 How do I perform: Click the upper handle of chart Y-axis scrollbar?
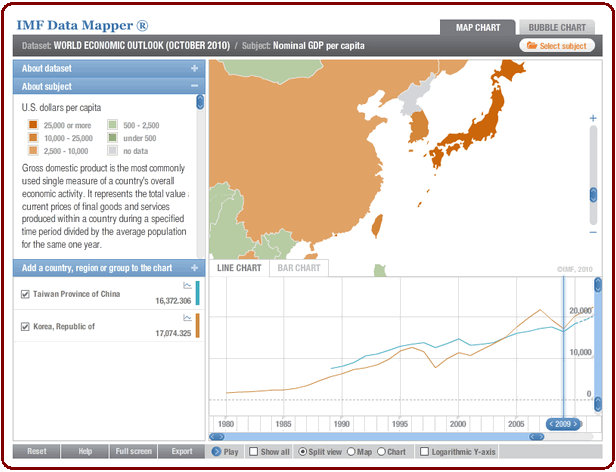[598, 285]
